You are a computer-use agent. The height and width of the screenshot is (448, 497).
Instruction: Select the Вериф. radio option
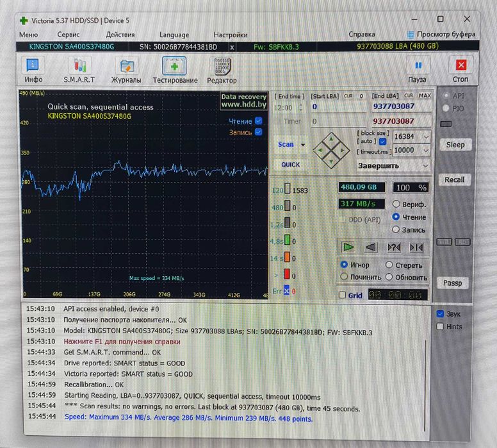click(396, 204)
